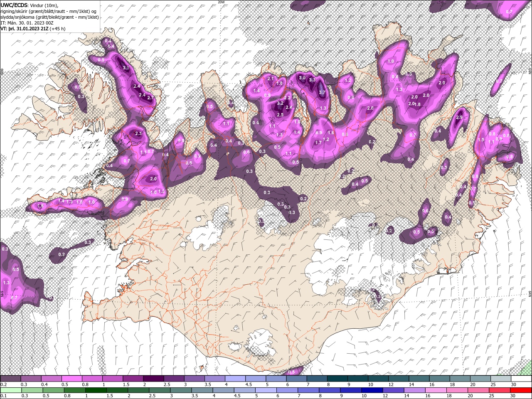The image size is (532, 399).
Task: Click the rigning/skúrir legend description line
Action: [49, 11]
